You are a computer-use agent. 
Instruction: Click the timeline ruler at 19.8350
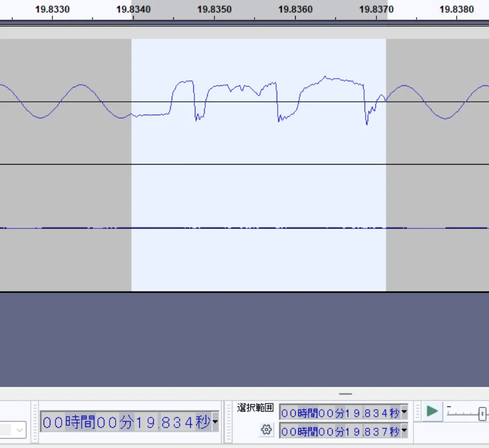coord(214,10)
